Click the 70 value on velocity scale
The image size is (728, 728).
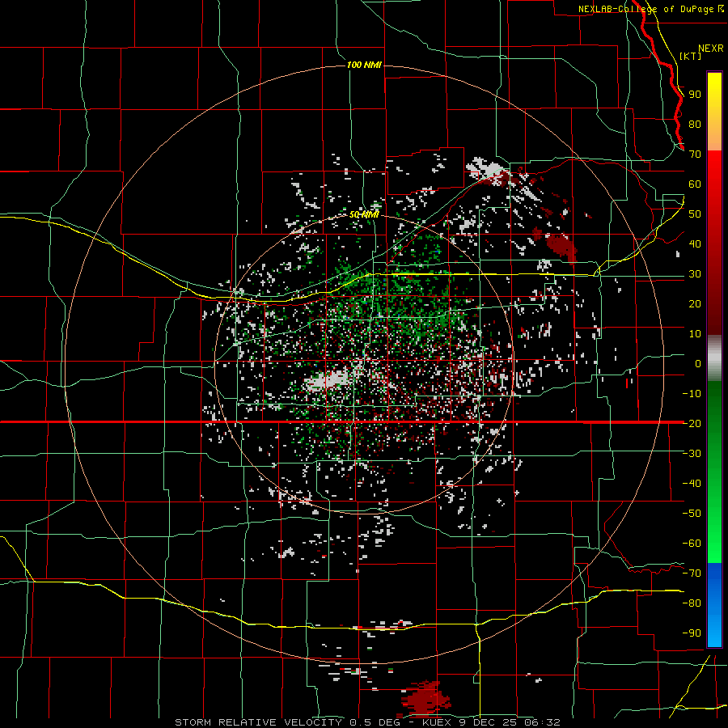click(x=695, y=154)
